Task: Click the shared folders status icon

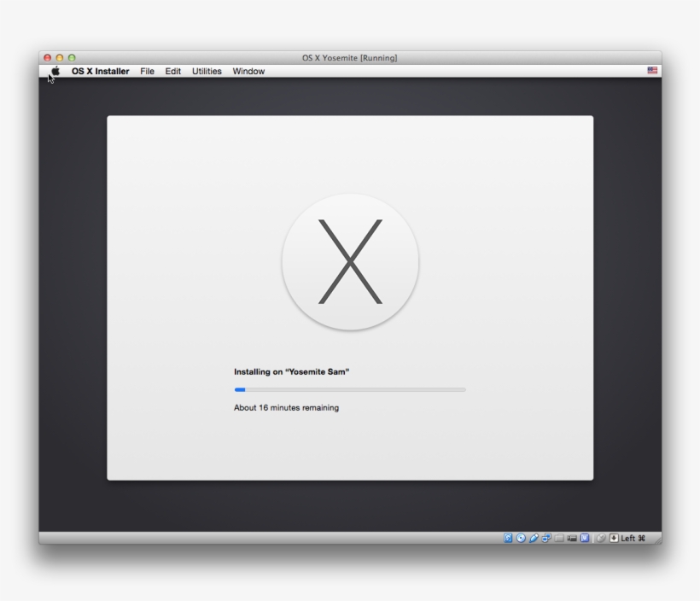Action: [x=559, y=538]
